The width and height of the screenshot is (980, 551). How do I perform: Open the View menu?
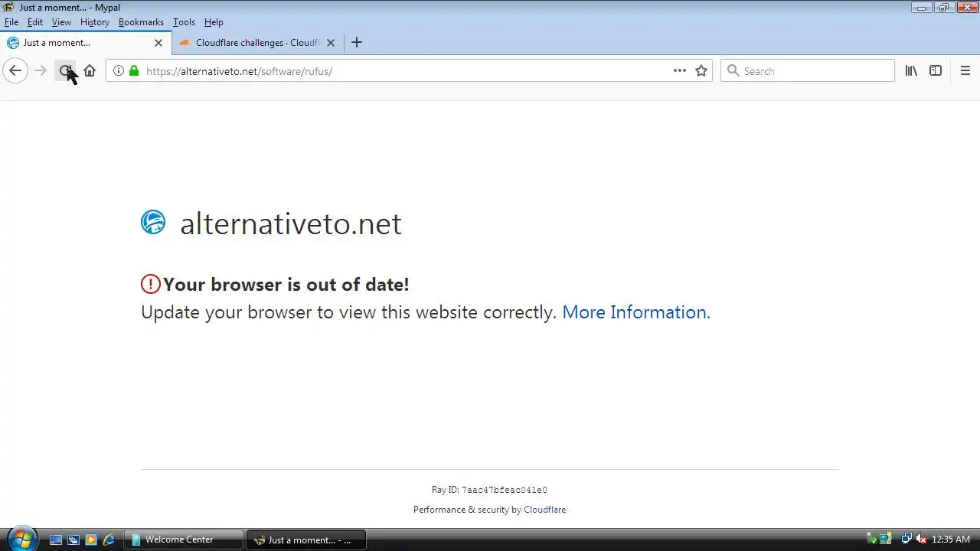(61, 22)
